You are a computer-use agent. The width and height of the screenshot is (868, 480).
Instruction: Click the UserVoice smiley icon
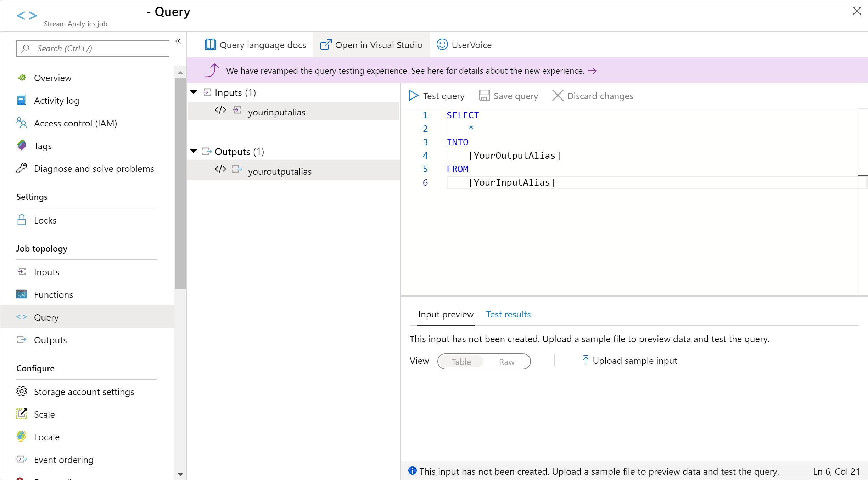click(x=442, y=45)
